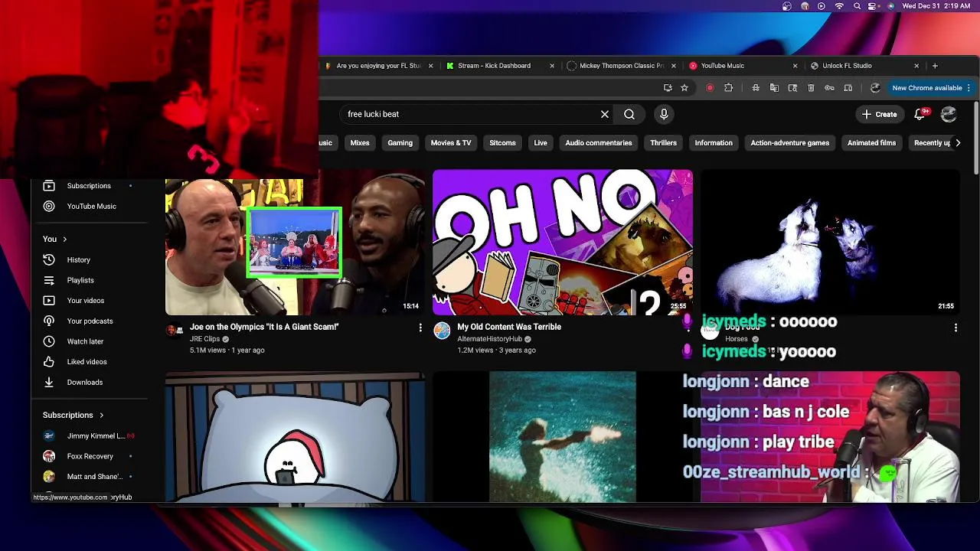Image resolution: width=980 pixels, height=551 pixels.
Task: Filter results by Thrillers chip
Action: (x=664, y=143)
